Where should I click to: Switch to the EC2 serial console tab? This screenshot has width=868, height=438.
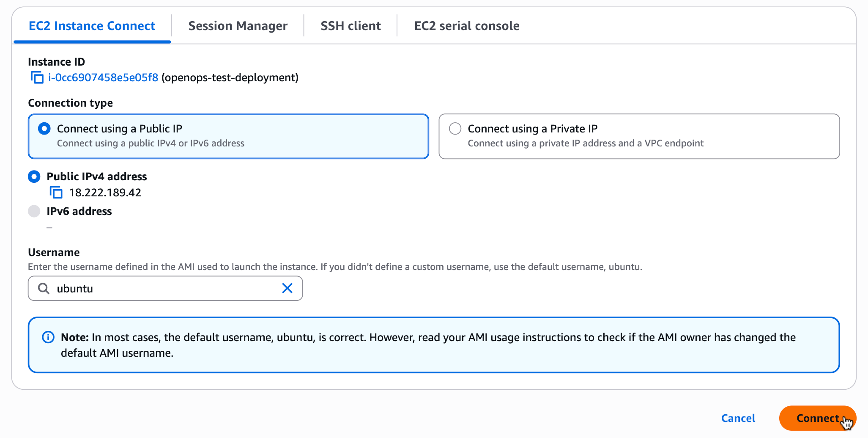point(466,26)
